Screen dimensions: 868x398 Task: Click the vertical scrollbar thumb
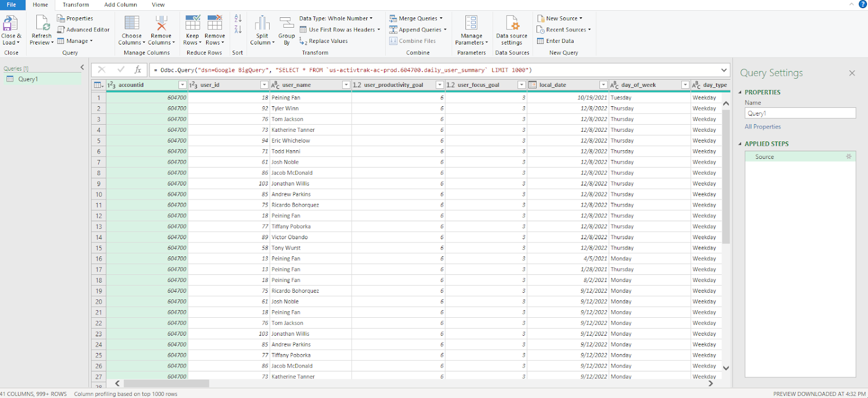point(726,176)
